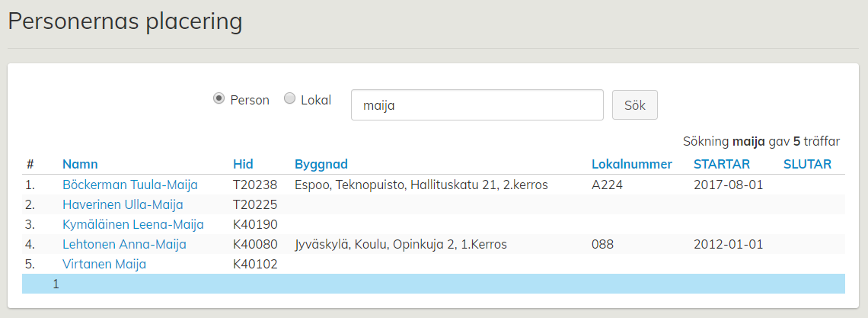Open the Virtanen Maija link
Image resolution: width=868 pixels, height=318 pixels.
point(104,264)
